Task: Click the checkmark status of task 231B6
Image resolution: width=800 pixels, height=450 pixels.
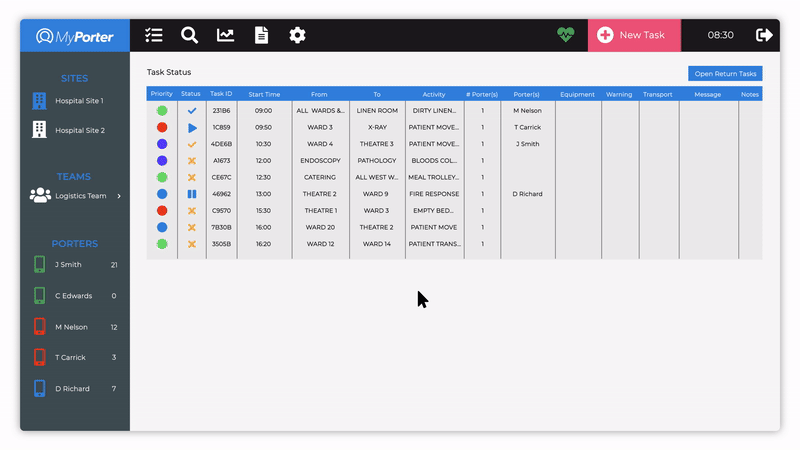Action: pyautogui.click(x=192, y=111)
